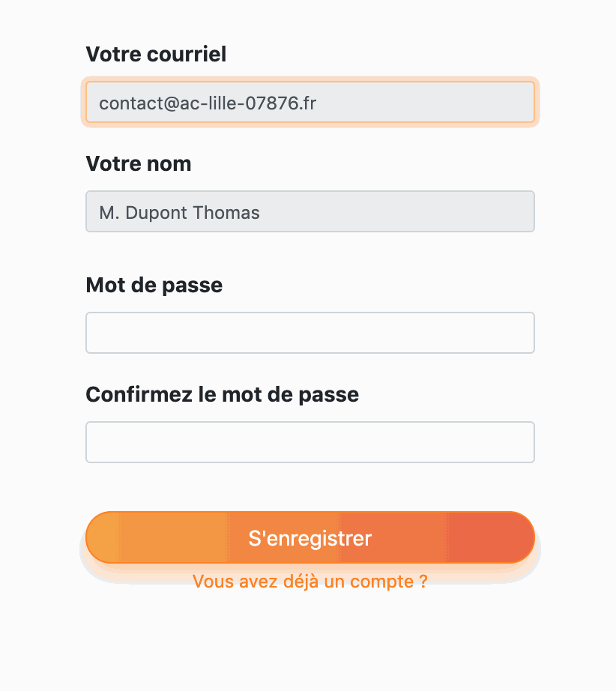Click the M. Dupont Thomas name text
Image resolution: width=616 pixels, height=691 pixels.
(179, 212)
